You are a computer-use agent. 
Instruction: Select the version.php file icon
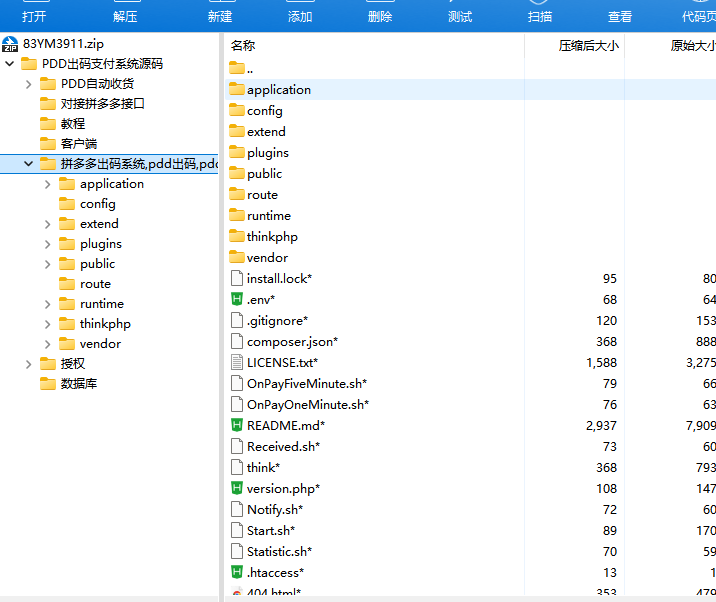click(x=237, y=488)
